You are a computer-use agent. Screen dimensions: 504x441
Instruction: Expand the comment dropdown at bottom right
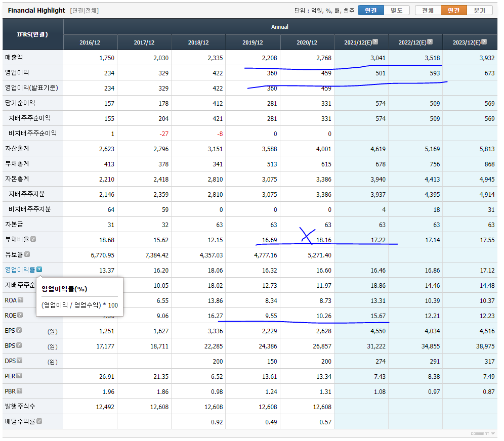tap(483, 433)
